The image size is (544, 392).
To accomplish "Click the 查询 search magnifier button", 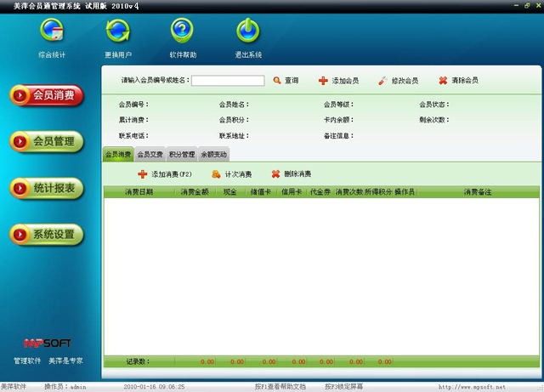I will (286, 81).
